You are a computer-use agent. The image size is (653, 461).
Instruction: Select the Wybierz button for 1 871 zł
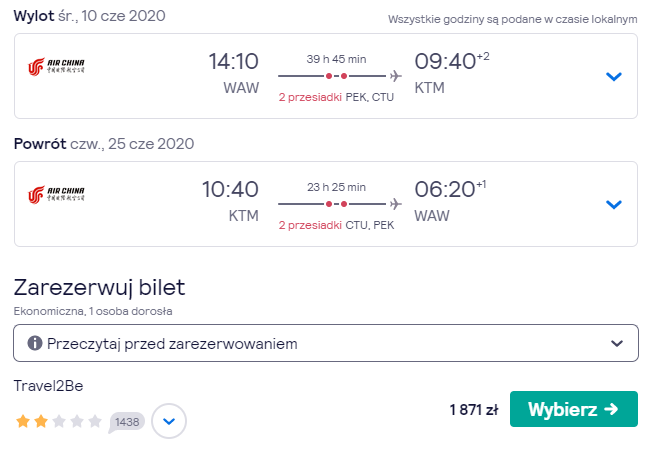click(x=573, y=409)
